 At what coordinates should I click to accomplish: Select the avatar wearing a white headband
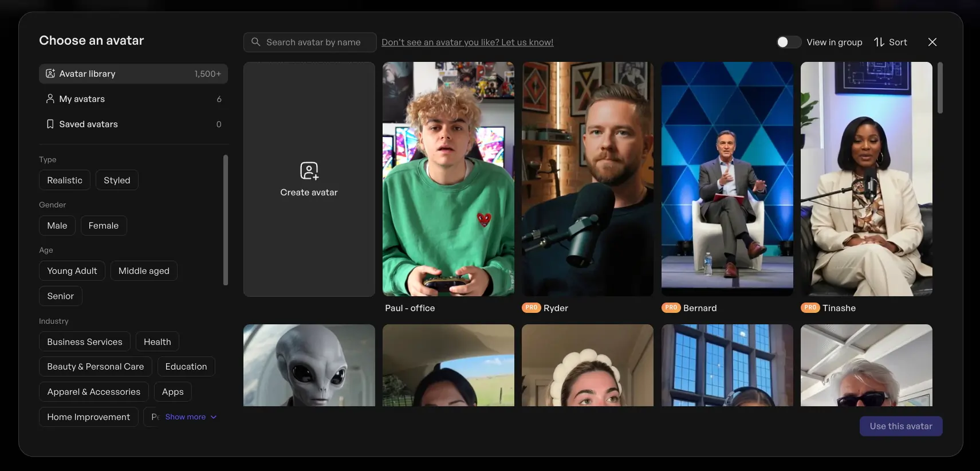pos(588,365)
